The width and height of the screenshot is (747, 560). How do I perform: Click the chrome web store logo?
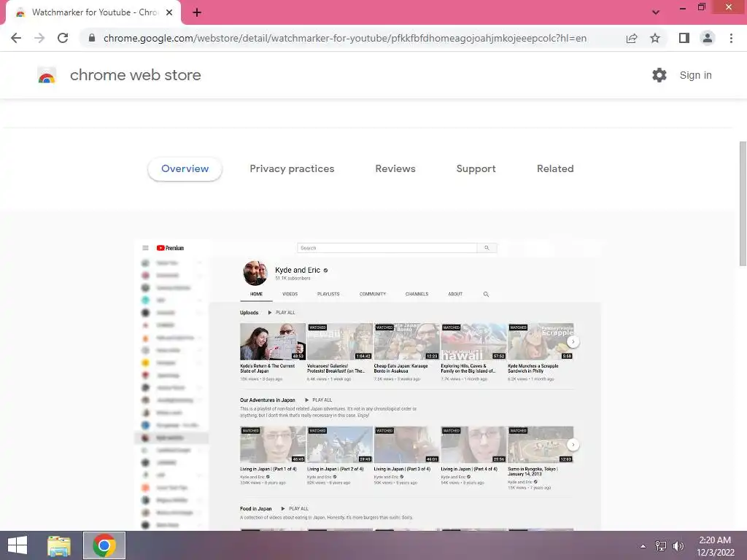pos(47,75)
